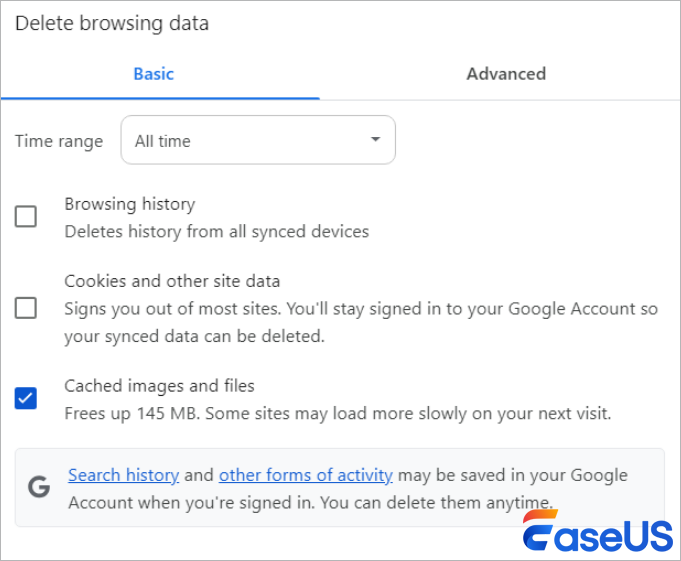Check the Cookies and other site data box
The image size is (681, 561).
pos(26,308)
